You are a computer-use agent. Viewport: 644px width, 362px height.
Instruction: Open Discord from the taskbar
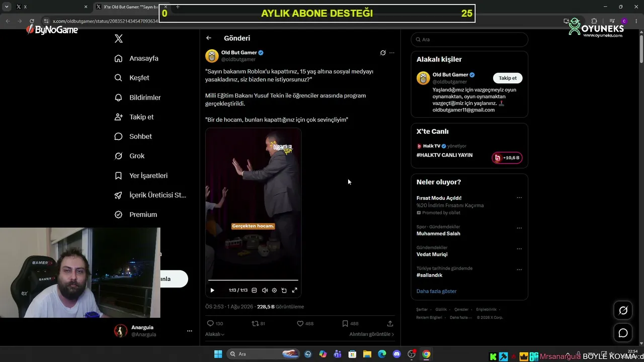tap(396, 354)
